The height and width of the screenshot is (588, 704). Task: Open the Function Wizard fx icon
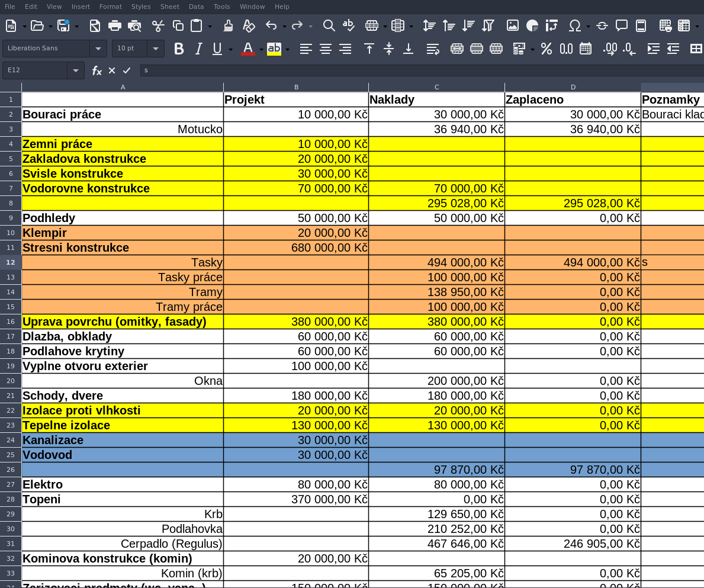coord(97,70)
